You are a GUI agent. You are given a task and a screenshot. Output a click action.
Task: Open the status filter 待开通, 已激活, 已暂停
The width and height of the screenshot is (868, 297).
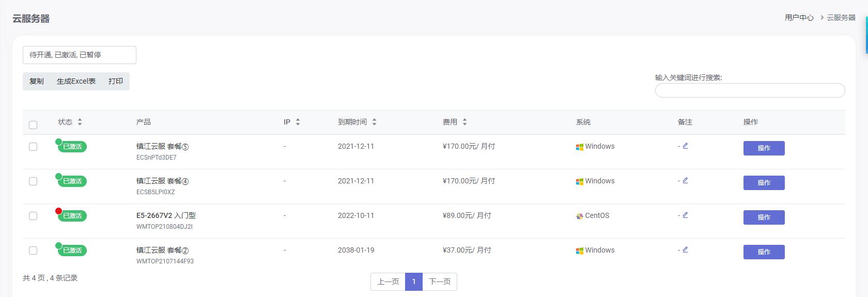coord(80,55)
